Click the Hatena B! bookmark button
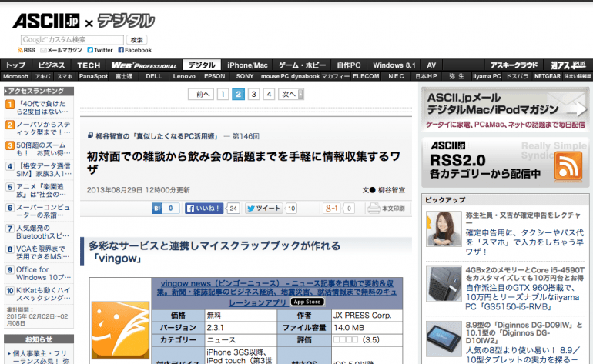593x364 pixels. pyautogui.click(x=166, y=209)
